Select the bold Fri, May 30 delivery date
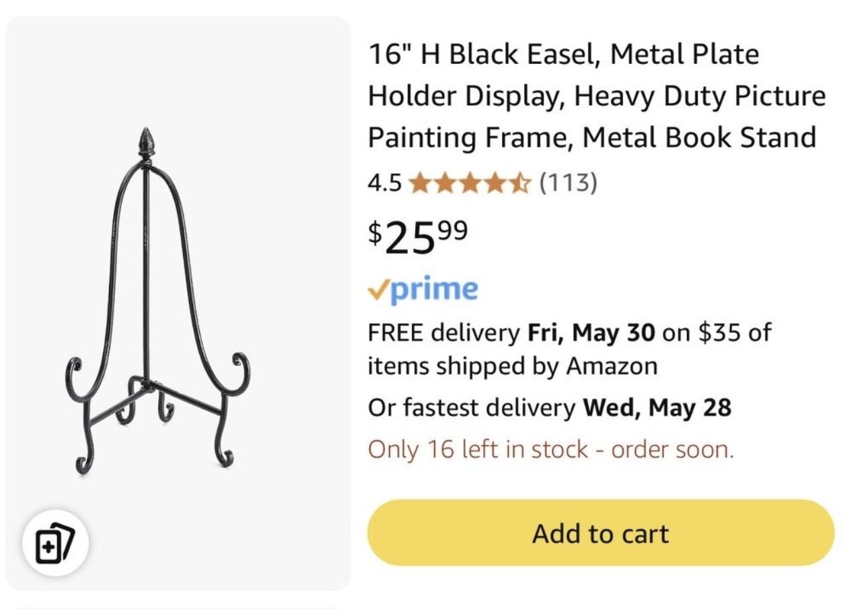 pos(591,332)
